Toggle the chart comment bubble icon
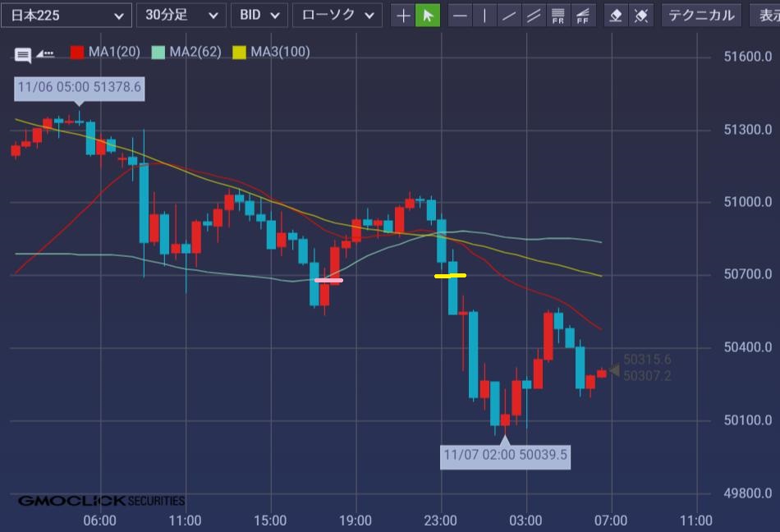Image resolution: width=780 pixels, height=532 pixels. click(x=23, y=55)
